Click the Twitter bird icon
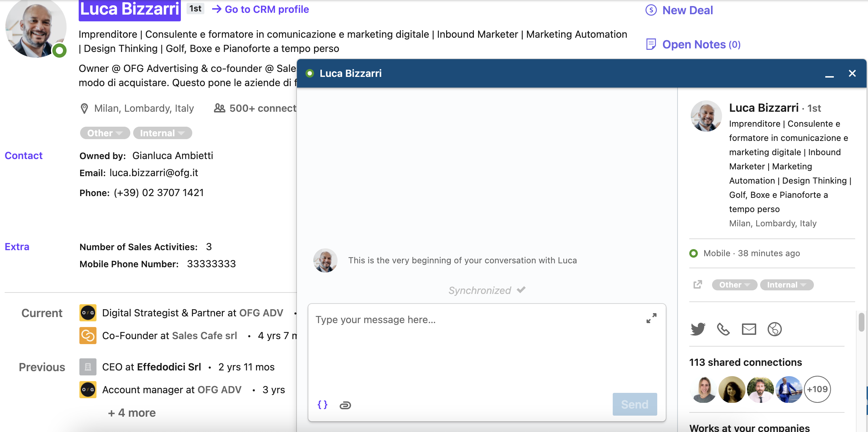The image size is (868, 432). [x=698, y=329]
